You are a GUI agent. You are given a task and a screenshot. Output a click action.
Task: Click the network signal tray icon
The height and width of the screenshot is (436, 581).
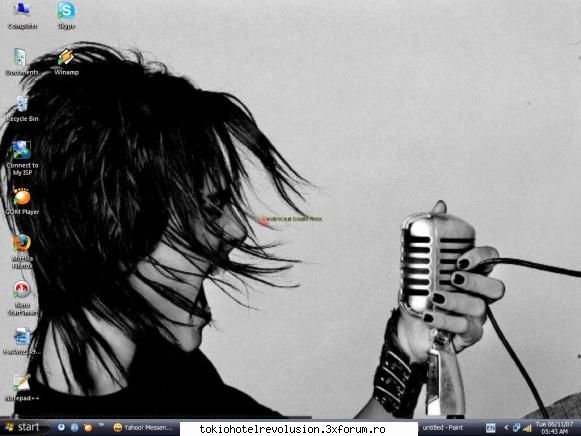527,428
